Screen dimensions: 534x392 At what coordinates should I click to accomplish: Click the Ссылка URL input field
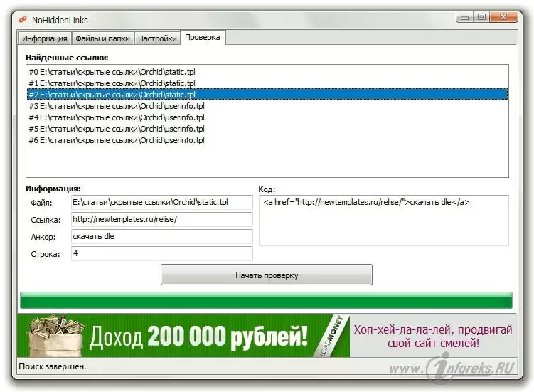click(x=161, y=220)
